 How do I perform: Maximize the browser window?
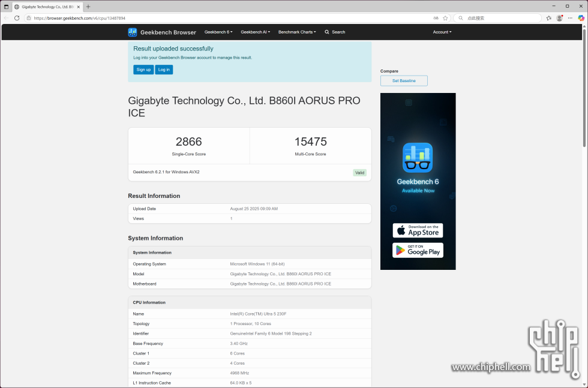pyautogui.click(x=568, y=6)
